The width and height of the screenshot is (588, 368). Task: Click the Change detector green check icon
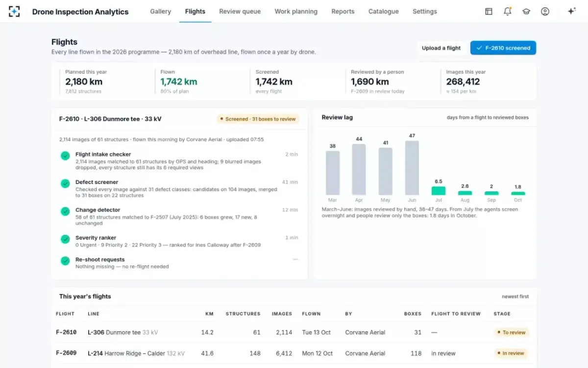pos(65,211)
